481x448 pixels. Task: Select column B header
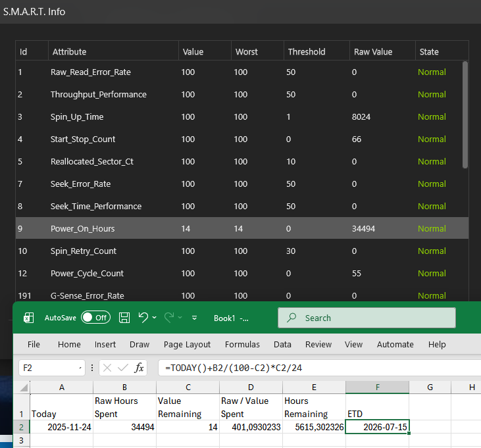[124, 387]
